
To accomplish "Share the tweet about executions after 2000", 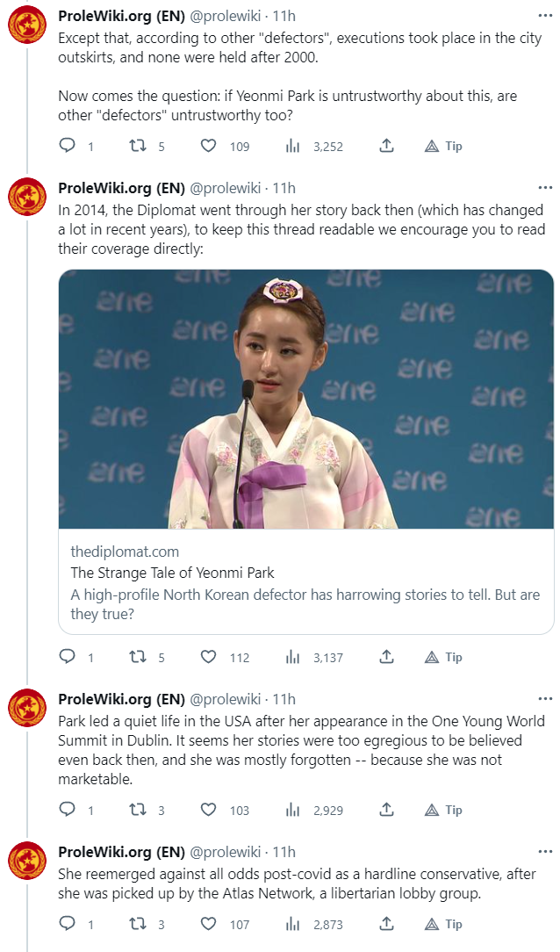I will [x=386, y=146].
